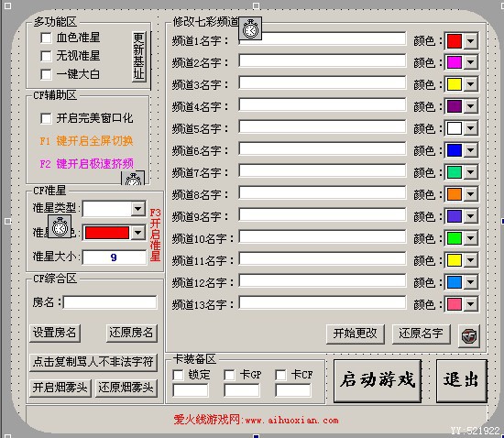Click the 开始更改 button
The width and height of the screenshot is (504, 438).
pos(356,334)
